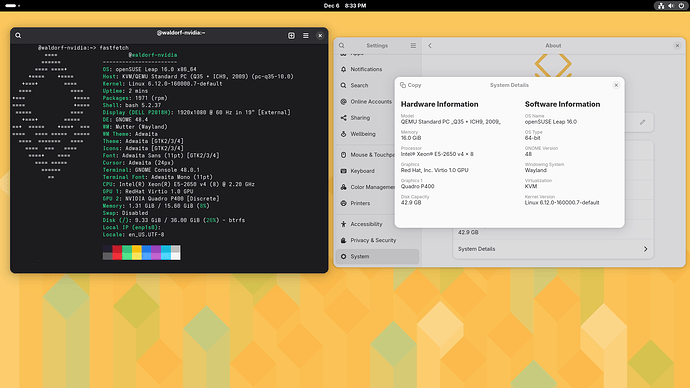
Task: Click the About title in Settings header
Action: coord(553,45)
